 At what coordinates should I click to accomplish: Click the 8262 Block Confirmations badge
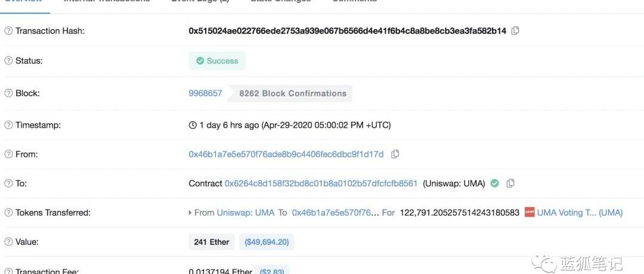(x=292, y=93)
